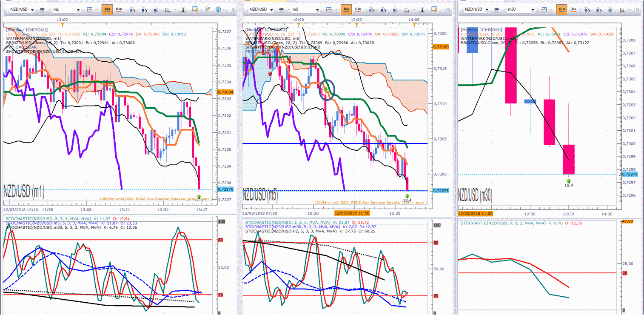Toggle Bid pricing on the m1 chart
This screenshot has width=644, height=315.
point(107,9)
